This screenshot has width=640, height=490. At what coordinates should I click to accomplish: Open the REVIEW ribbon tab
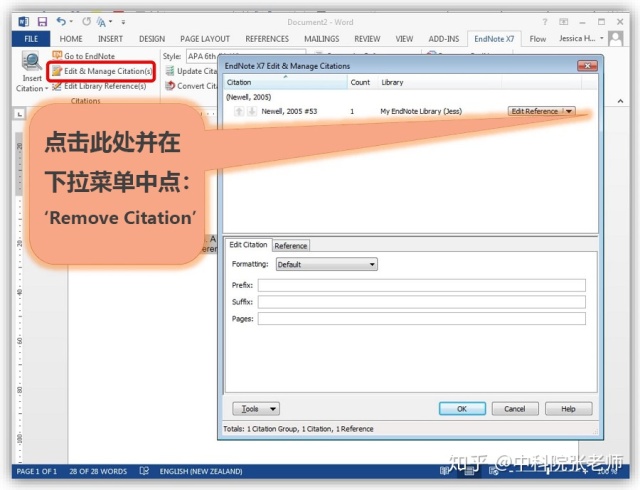367,39
